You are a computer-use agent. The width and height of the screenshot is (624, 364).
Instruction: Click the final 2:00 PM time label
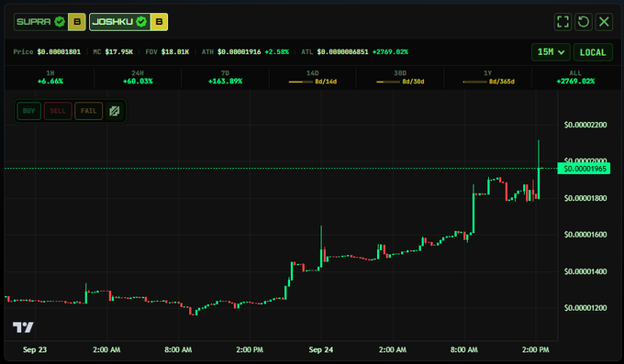(535, 349)
